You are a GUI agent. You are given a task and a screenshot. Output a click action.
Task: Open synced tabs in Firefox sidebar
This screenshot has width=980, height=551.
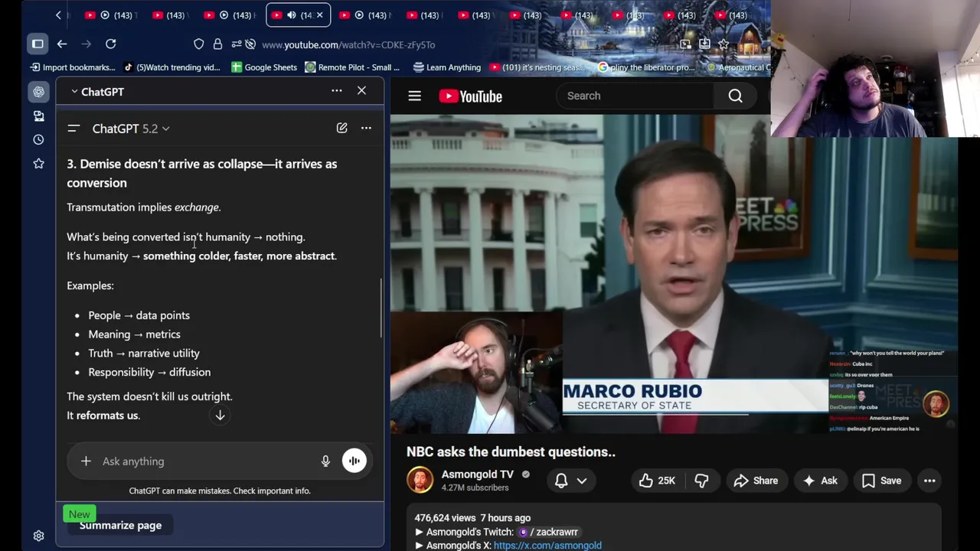(x=38, y=116)
